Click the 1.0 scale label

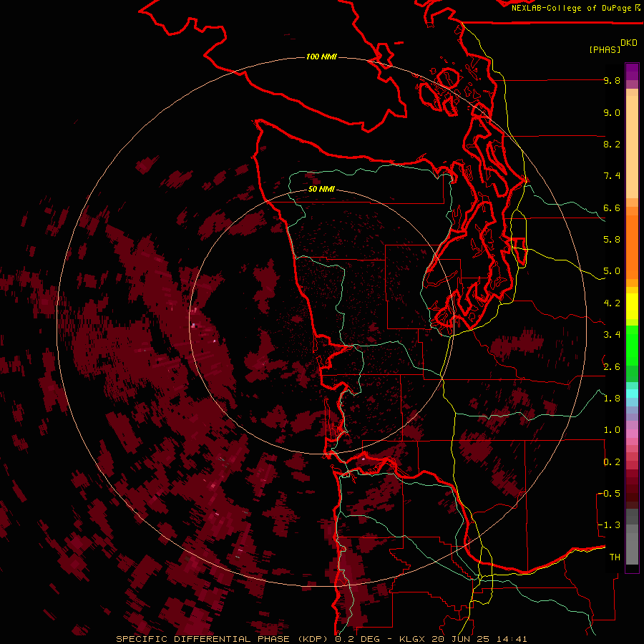[x=612, y=430]
